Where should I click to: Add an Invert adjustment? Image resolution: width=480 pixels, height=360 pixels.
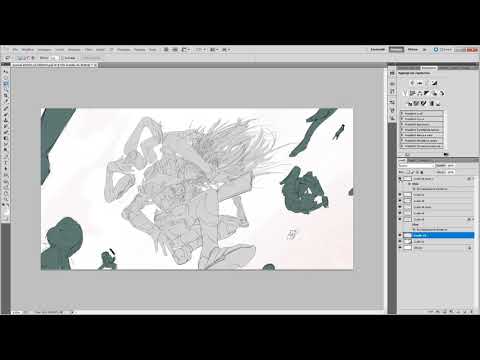[x=411, y=103]
